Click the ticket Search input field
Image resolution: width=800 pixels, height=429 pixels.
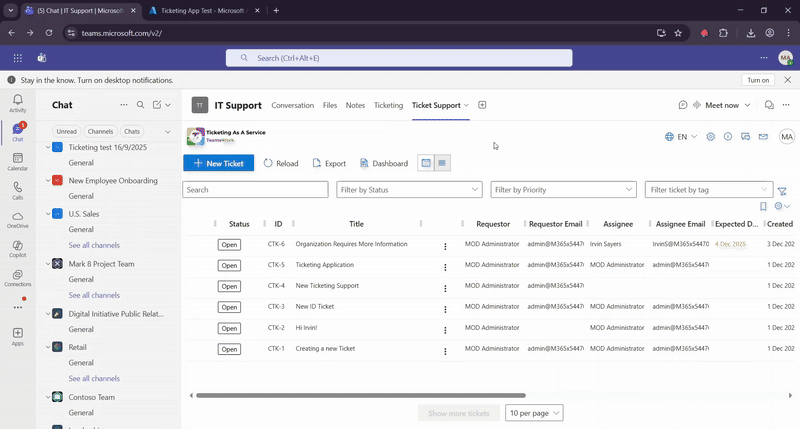pos(255,190)
